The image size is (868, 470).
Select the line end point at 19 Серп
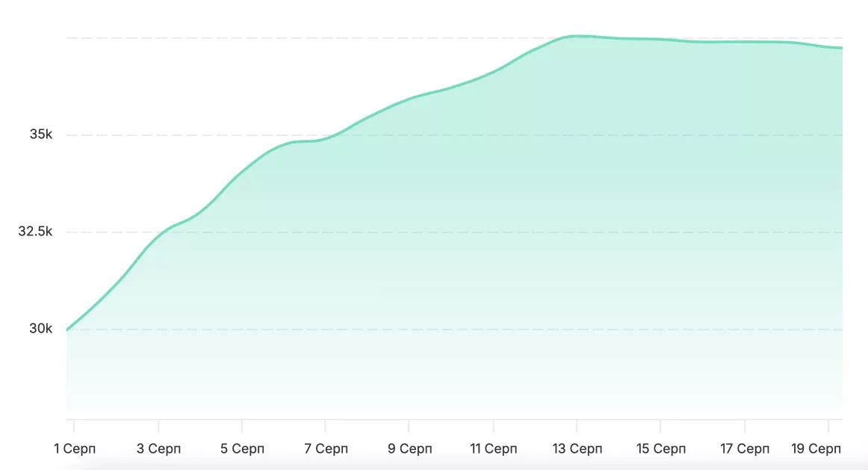[x=841, y=48]
